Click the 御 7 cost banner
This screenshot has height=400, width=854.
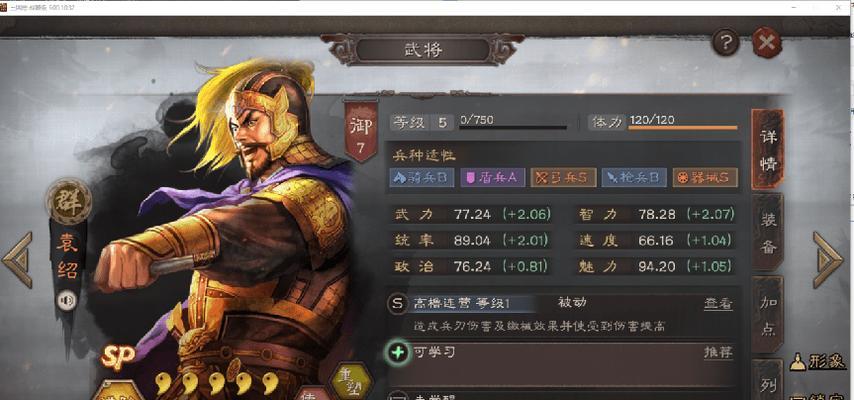pyautogui.click(x=361, y=131)
